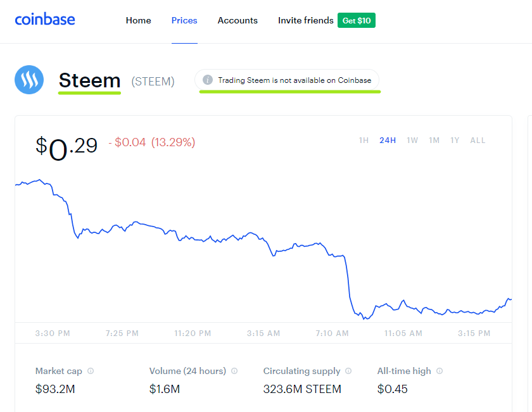This screenshot has width=532, height=412.
Task: Click the Coinbase logo
Action: tap(45, 20)
